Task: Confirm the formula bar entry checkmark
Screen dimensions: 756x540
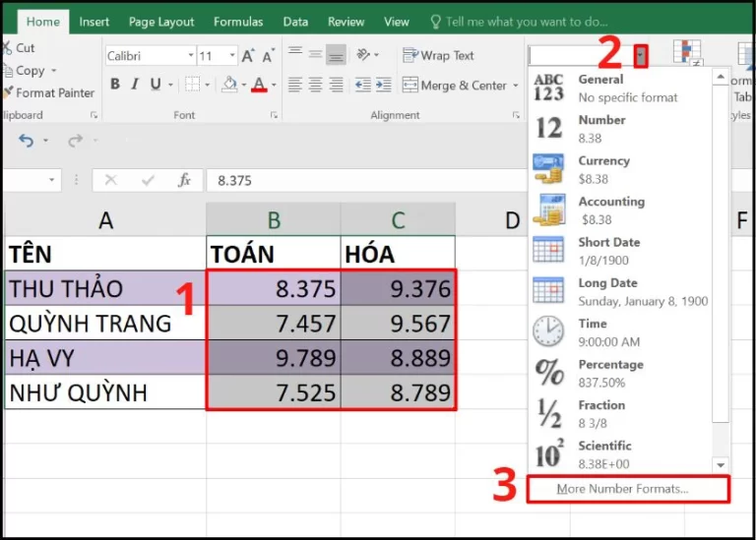Action: pyautogui.click(x=148, y=180)
